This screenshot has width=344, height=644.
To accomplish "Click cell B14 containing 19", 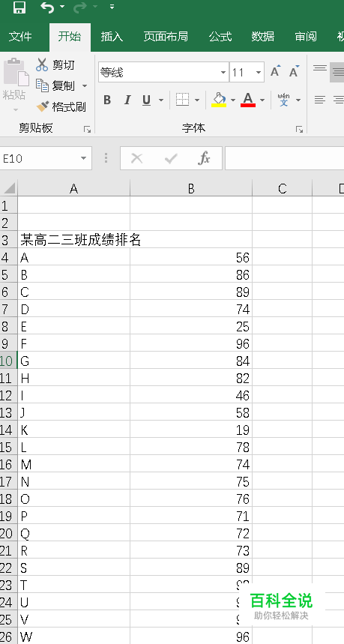I will point(191,430).
